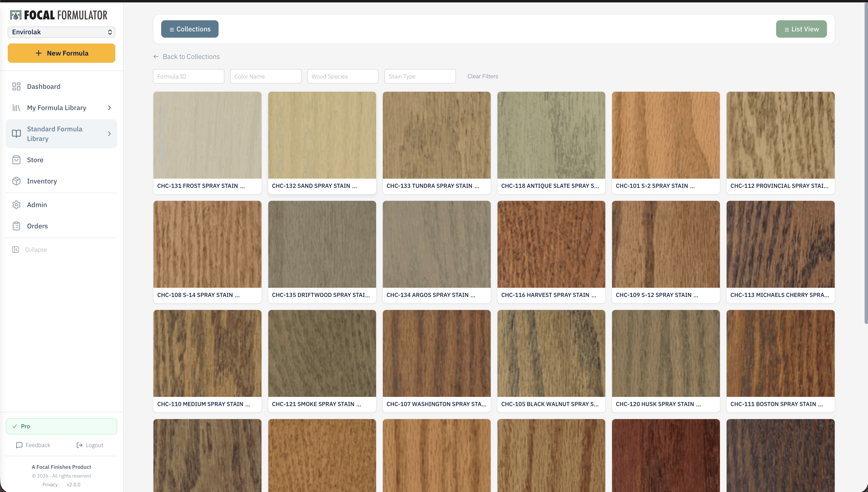Open the CHC-112 Provincial thumbnail
868x492 pixels.
pyautogui.click(x=781, y=135)
